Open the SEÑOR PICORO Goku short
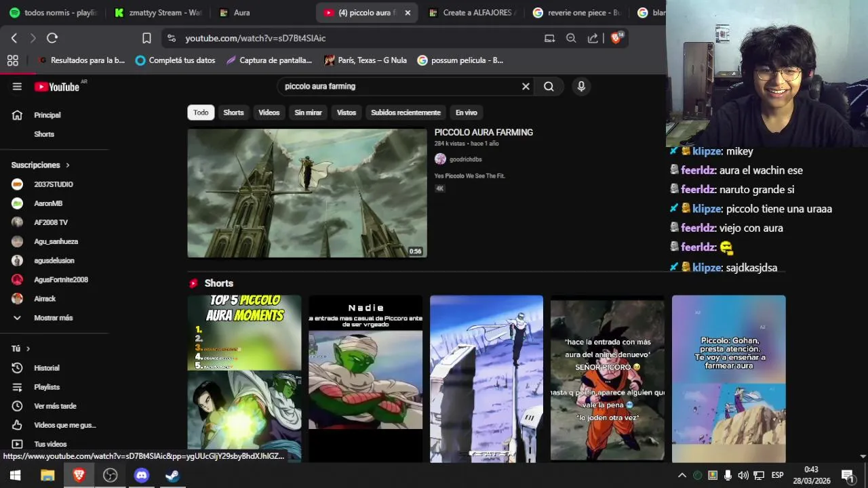Screen dimensions: 868x488 pyautogui.click(x=608, y=378)
